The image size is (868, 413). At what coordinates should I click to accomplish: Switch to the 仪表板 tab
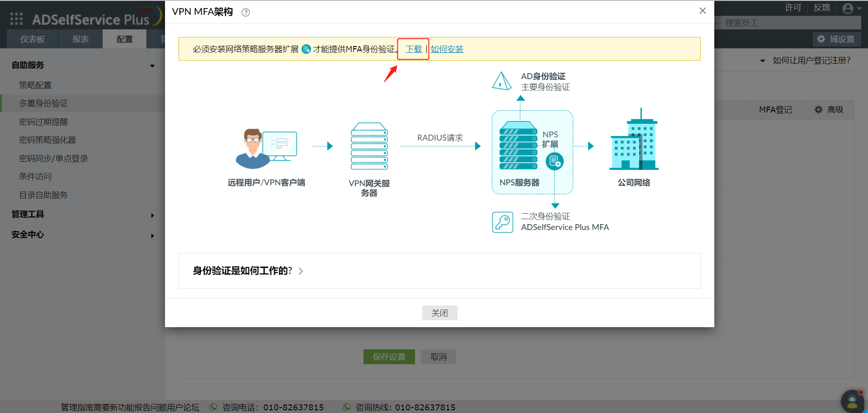tap(33, 39)
